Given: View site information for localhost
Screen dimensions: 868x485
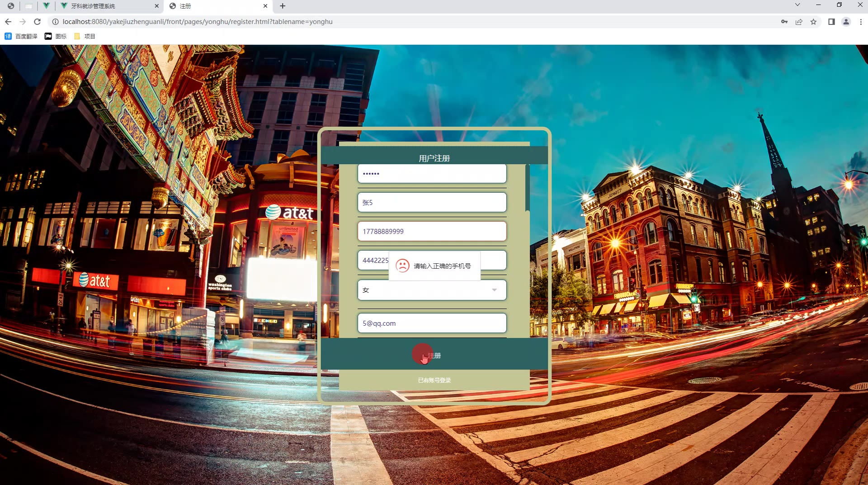Looking at the screenshot, I should 55,22.
